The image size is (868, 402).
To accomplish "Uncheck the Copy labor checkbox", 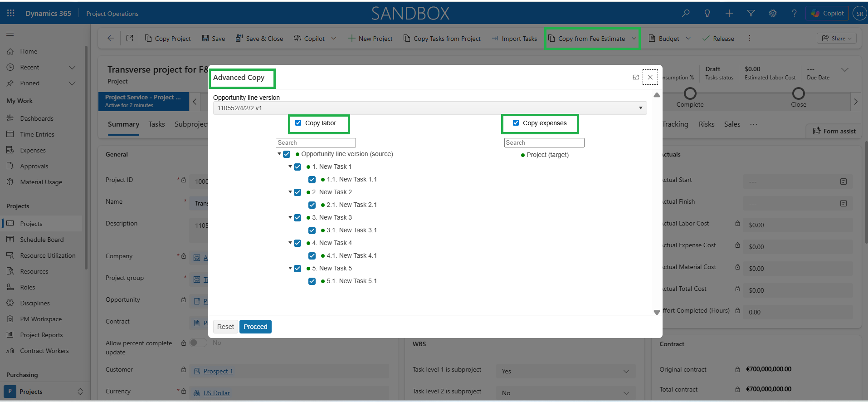I will pyautogui.click(x=298, y=123).
